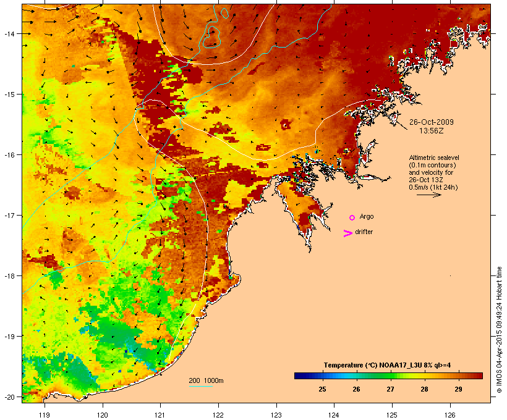
Task: Click the drifter legend label
Action: point(364,232)
